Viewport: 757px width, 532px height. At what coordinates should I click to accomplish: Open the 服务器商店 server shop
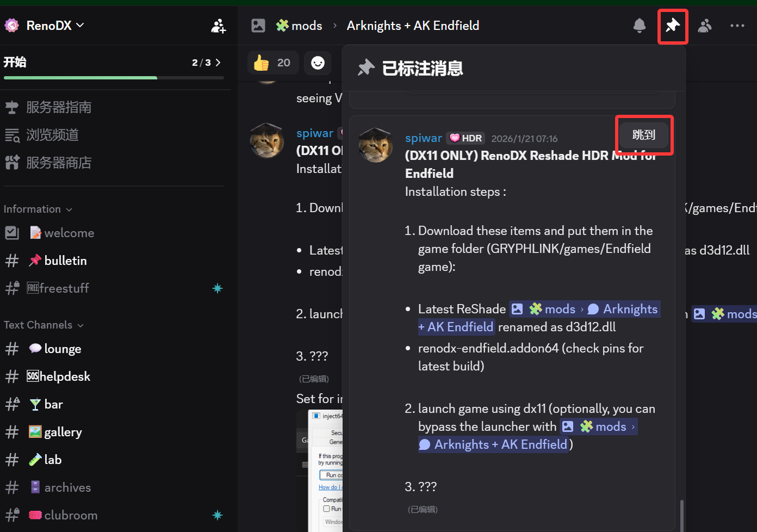59,163
